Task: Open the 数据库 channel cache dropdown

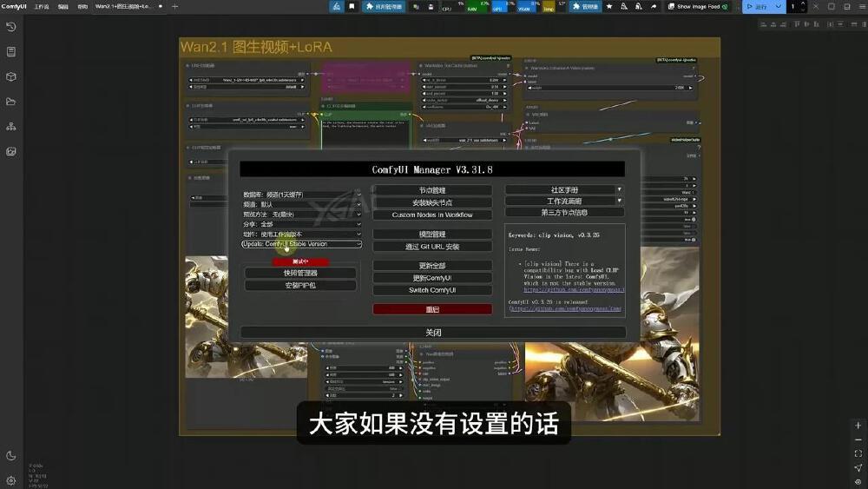Action: [x=302, y=195]
